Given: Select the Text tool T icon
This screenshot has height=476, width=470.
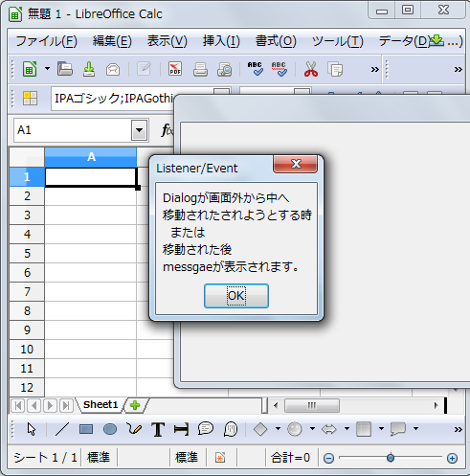Looking at the screenshot, I should (158, 429).
